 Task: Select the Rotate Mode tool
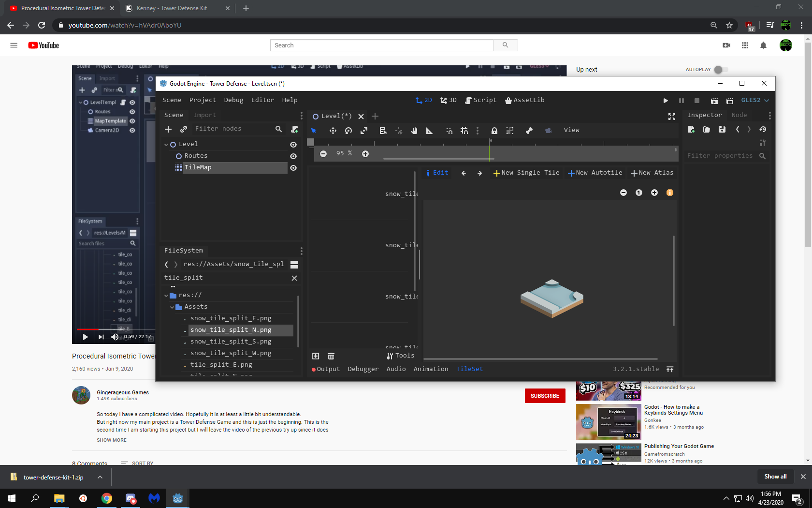click(348, 130)
